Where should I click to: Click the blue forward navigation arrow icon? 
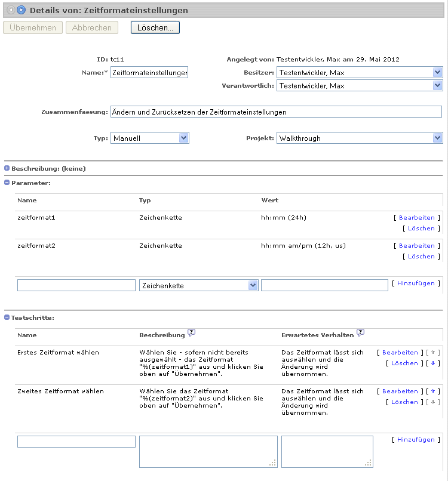[22, 10]
